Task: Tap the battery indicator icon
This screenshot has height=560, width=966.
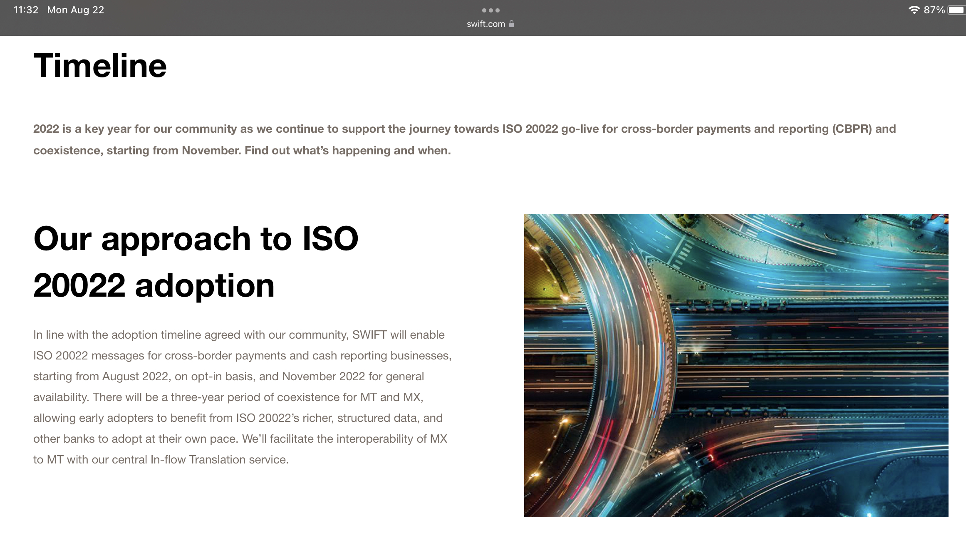Action: (957, 10)
